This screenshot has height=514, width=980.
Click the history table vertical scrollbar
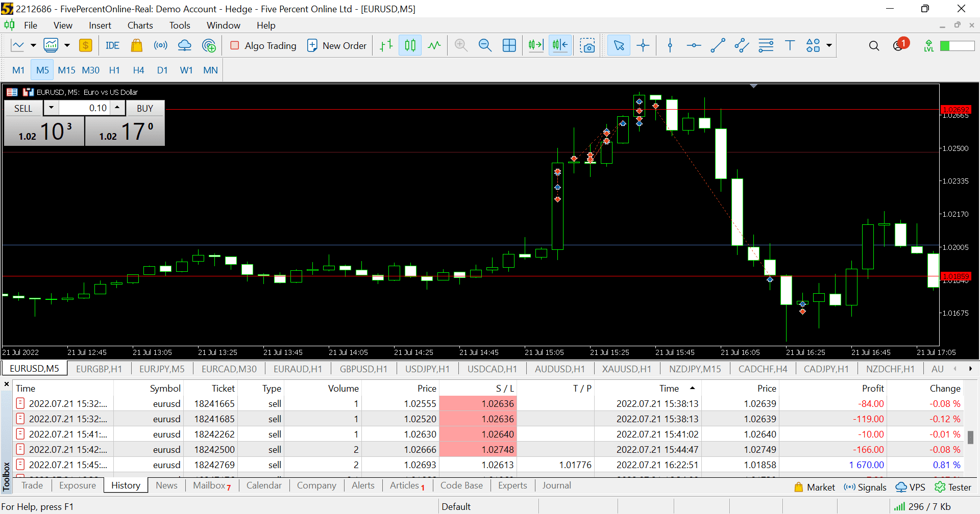point(970,436)
